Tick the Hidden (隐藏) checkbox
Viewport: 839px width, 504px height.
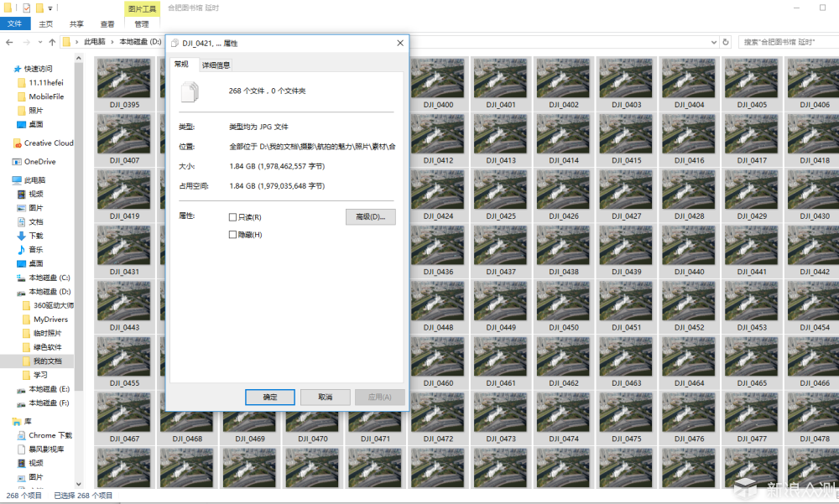point(233,235)
